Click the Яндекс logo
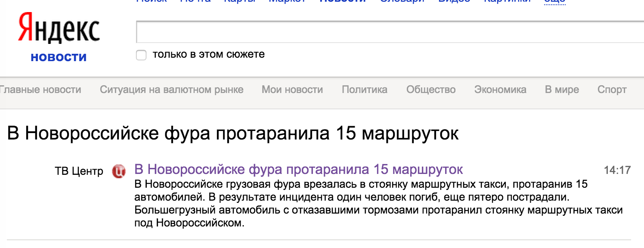The width and height of the screenshot is (644, 248). click(59, 28)
